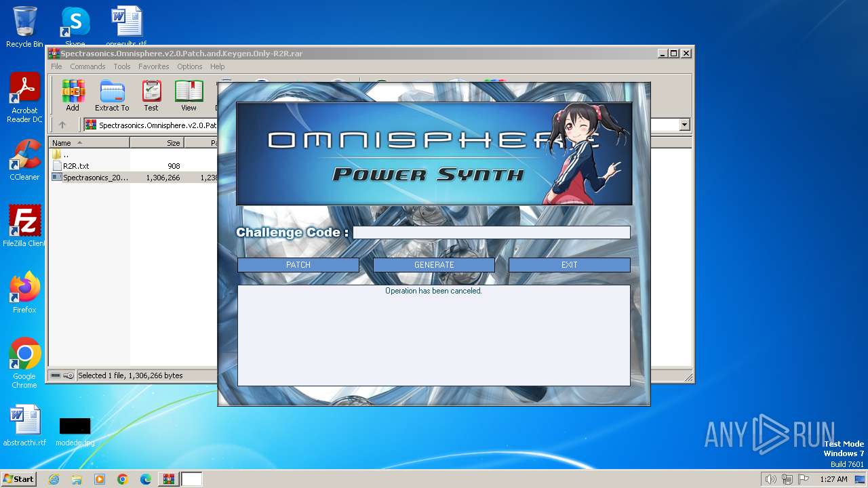Select the modede.jpg desktop file
This screenshot has width=868, height=488.
point(75,431)
